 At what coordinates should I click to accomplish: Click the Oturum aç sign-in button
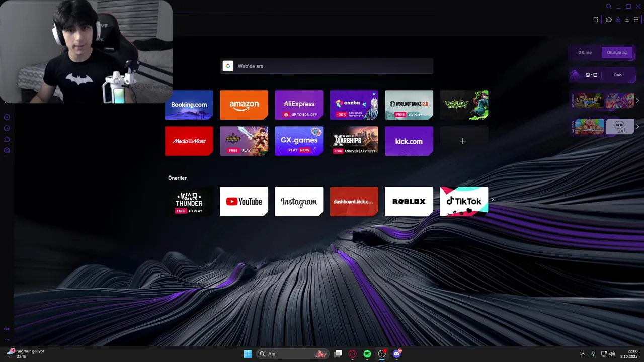click(617, 52)
